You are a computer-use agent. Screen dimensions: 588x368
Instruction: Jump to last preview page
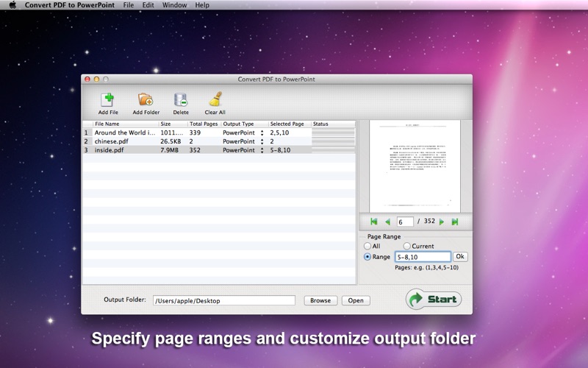455,222
